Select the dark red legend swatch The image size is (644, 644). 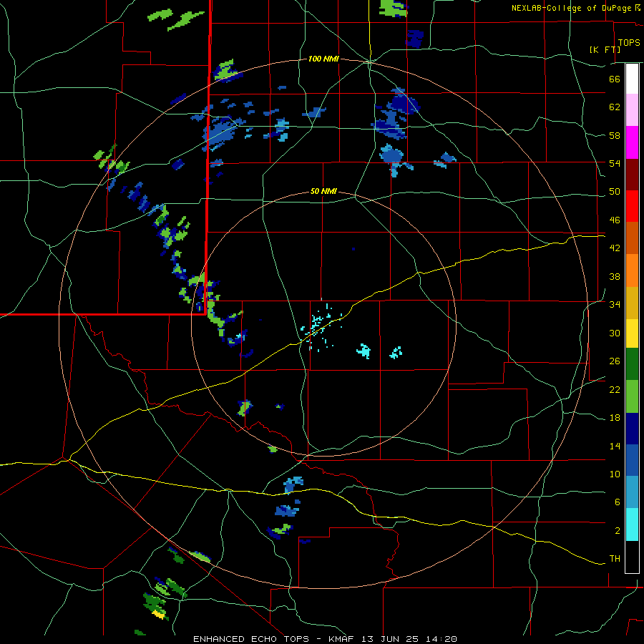632,174
